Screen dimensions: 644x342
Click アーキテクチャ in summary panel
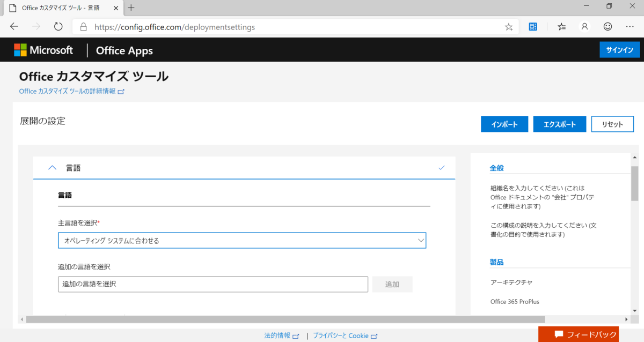pyautogui.click(x=511, y=282)
